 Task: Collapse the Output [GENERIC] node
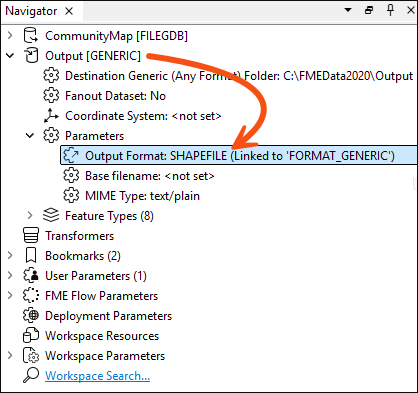[10, 56]
